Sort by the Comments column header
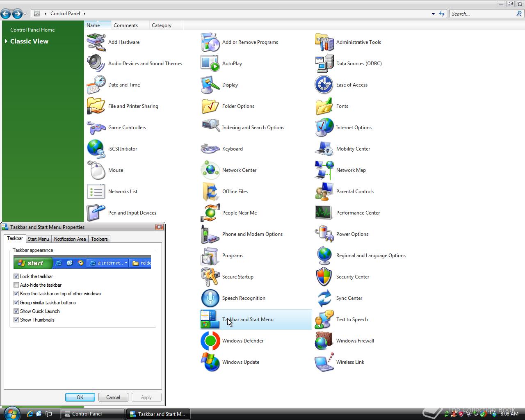 130,25
